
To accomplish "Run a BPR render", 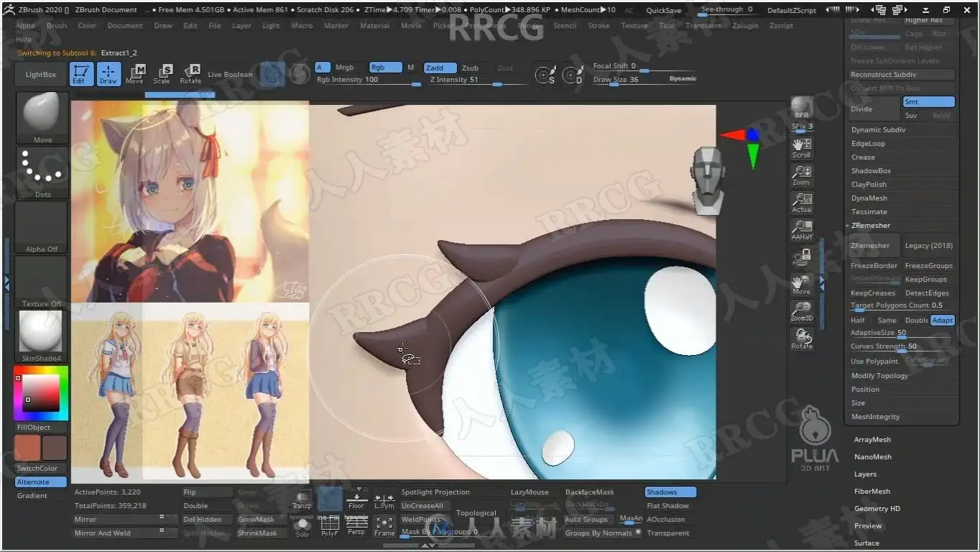I will pos(802,109).
